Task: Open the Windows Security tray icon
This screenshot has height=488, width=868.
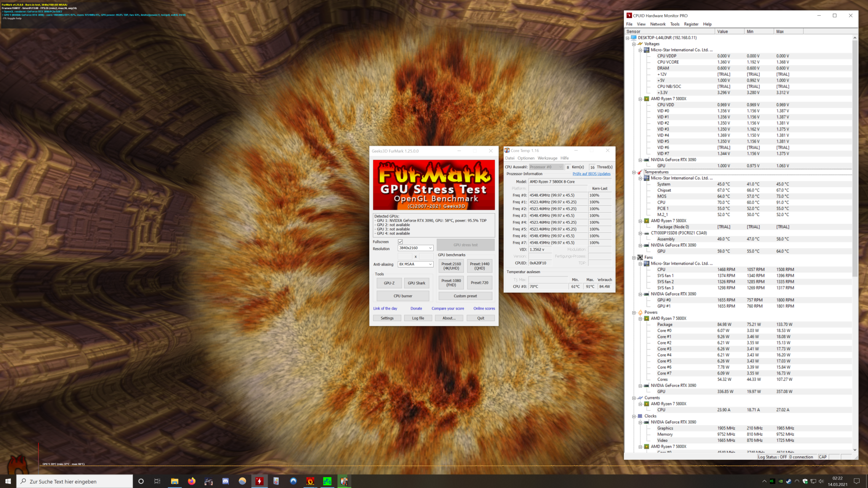Action: tap(805, 481)
